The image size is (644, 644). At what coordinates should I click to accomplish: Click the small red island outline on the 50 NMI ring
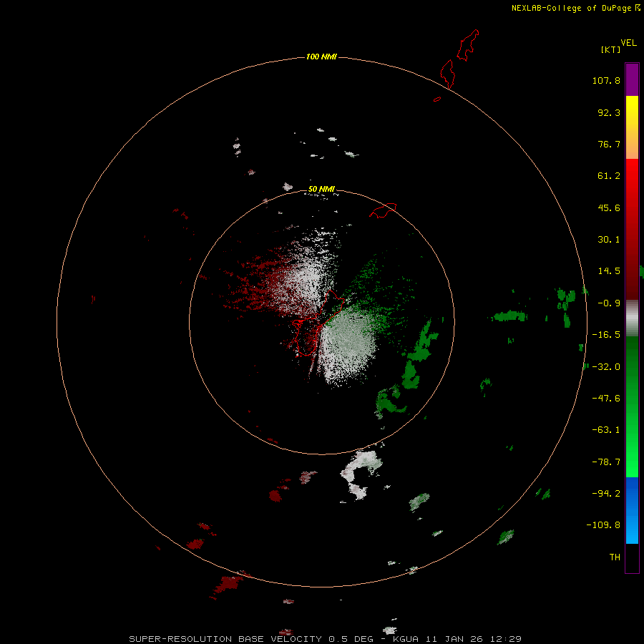[x=383, y=210]
